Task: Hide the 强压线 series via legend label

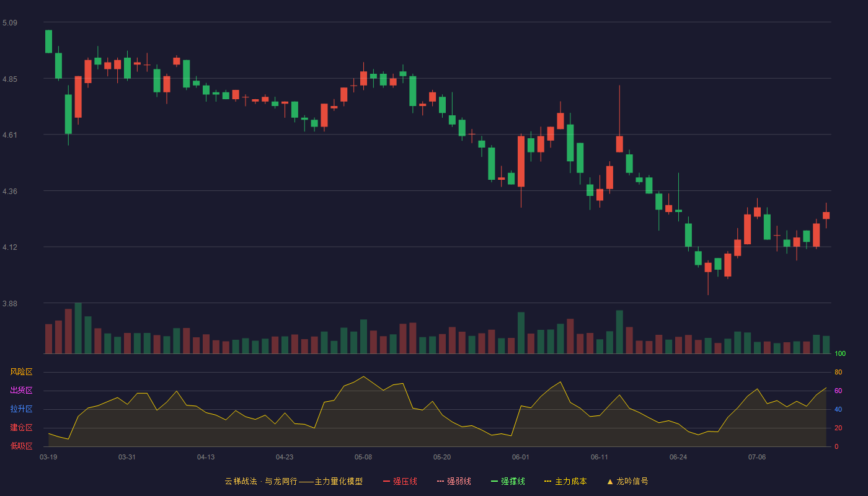Action: click(405, 481)
